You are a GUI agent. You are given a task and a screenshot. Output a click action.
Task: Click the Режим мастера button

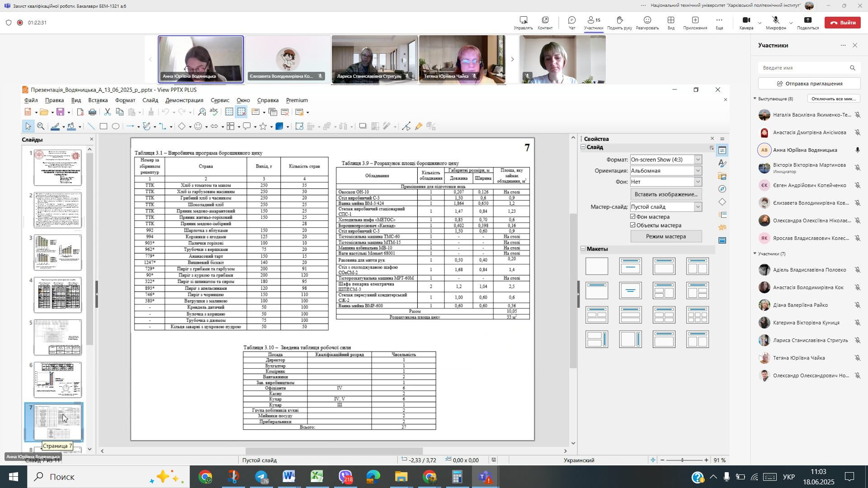click(666, 236)
